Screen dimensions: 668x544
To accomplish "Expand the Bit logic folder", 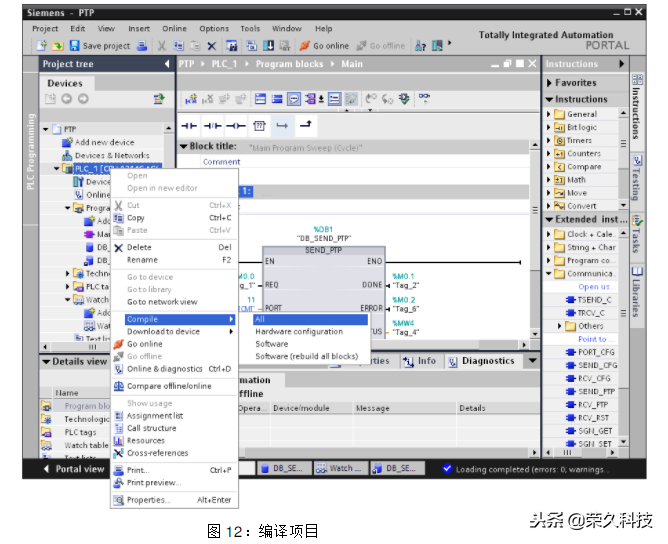I will click(x=549, y=127).
